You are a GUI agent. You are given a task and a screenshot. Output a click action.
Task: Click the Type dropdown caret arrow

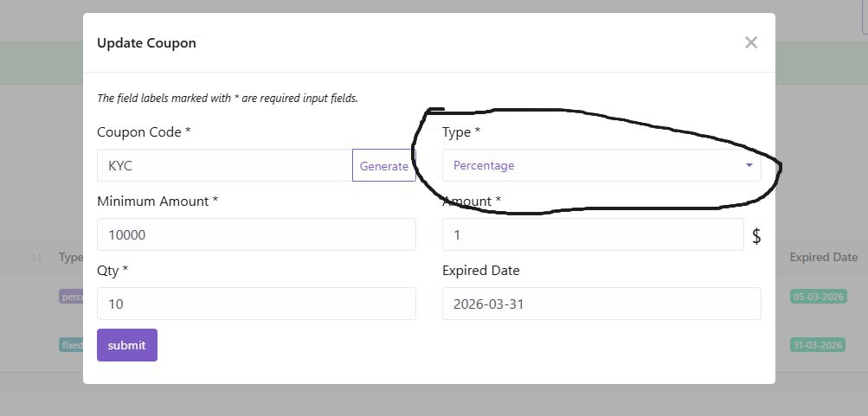[x=749, y=165]
